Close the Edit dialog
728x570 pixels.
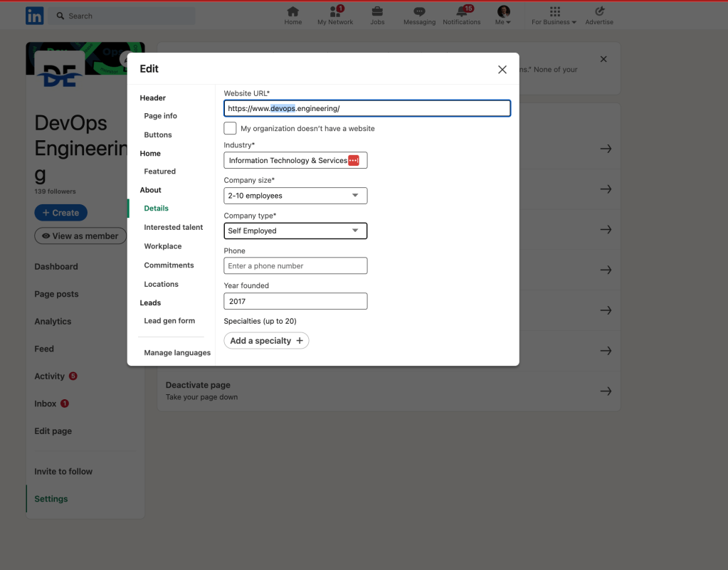point(502,70)
